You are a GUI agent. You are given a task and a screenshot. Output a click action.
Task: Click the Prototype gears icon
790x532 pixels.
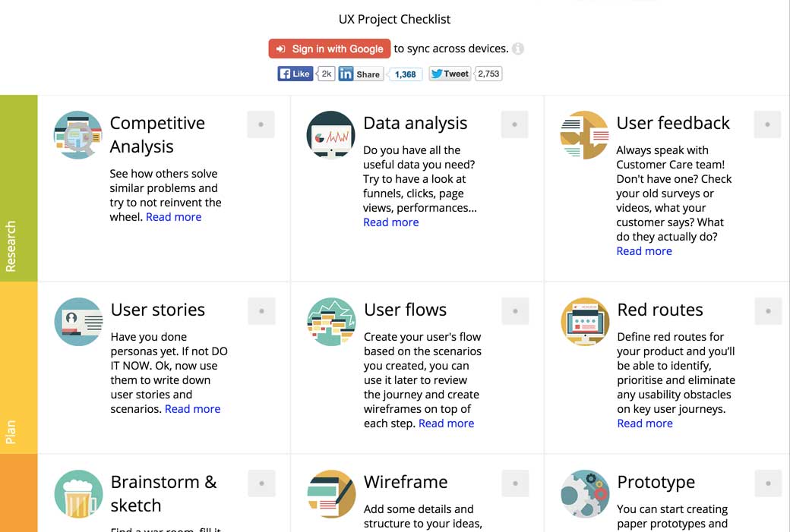tap(584, 493)
